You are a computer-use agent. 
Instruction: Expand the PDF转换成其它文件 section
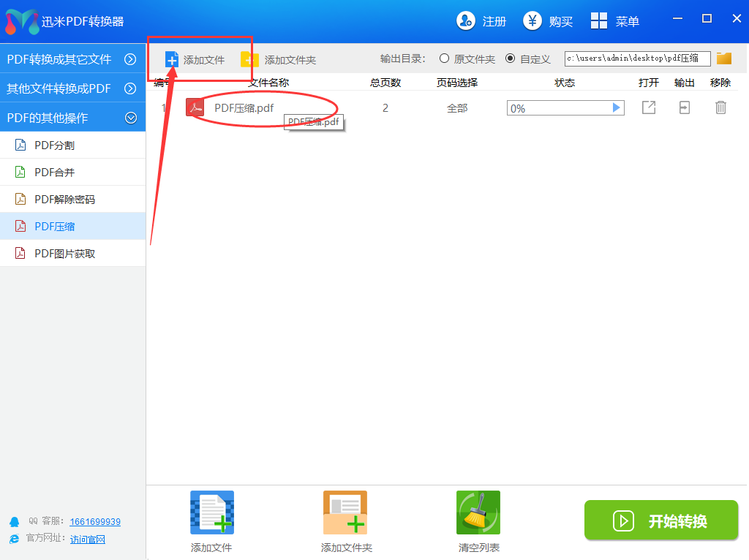click(x=130, y=59)
